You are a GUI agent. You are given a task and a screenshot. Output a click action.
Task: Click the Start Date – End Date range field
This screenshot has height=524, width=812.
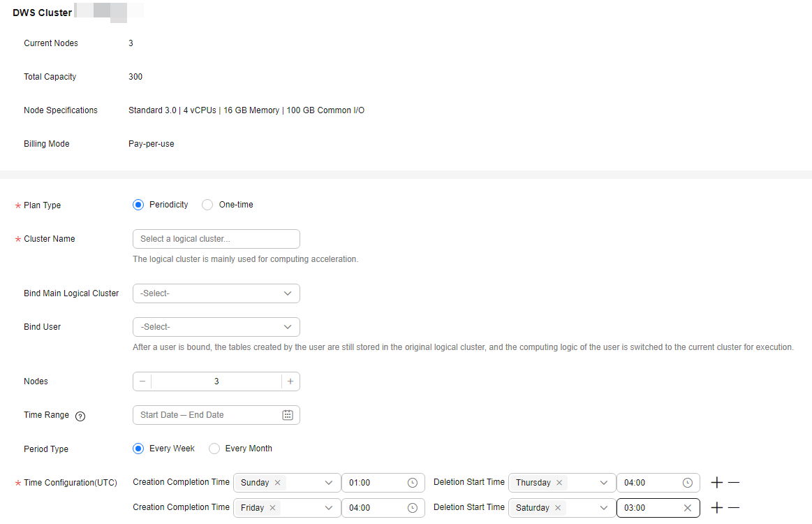click(206, 415)
